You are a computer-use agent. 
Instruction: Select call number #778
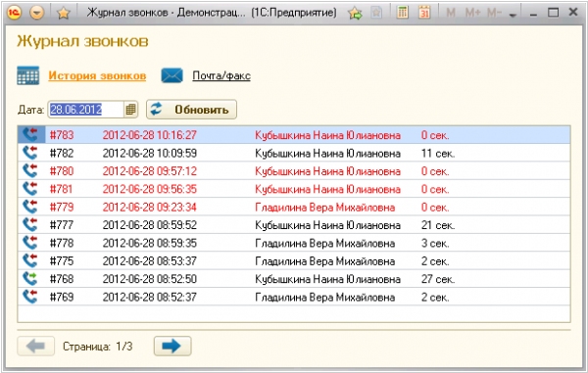62,243
